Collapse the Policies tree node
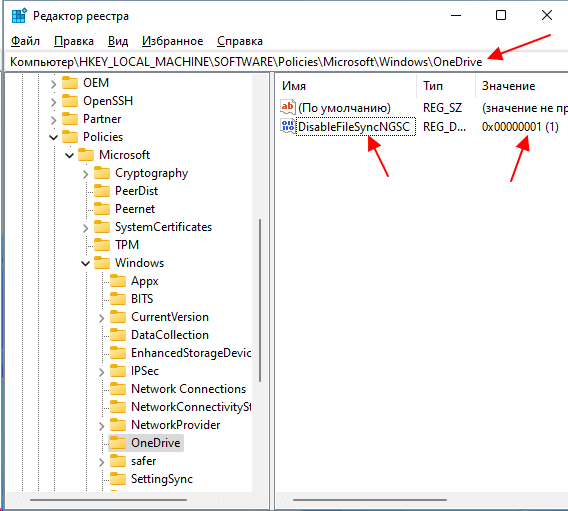 coord(54,137)
